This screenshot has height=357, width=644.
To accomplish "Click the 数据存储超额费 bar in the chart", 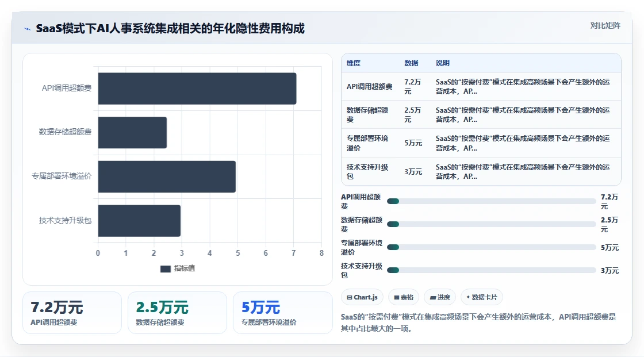I will point(132,132).
